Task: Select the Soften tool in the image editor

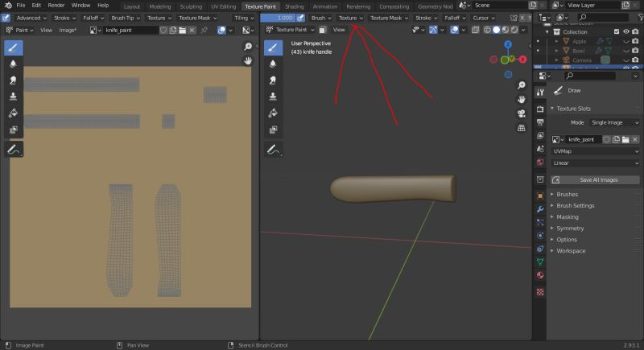Action: [13, 64]
